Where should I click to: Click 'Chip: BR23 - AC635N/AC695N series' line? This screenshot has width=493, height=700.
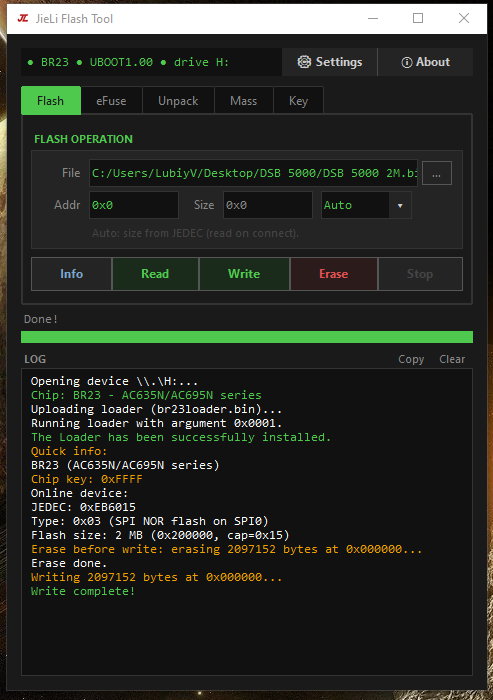[x=146, y=395]
